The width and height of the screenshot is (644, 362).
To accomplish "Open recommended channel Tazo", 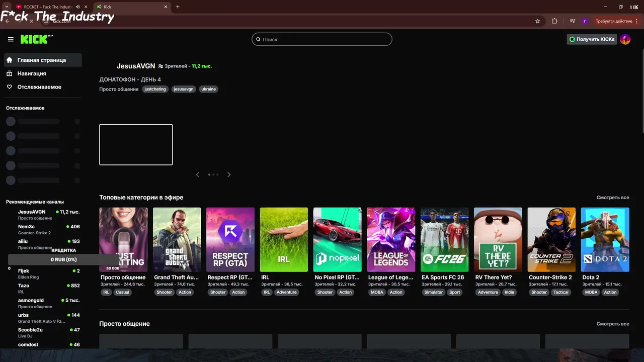I will (x=44, y=288).
